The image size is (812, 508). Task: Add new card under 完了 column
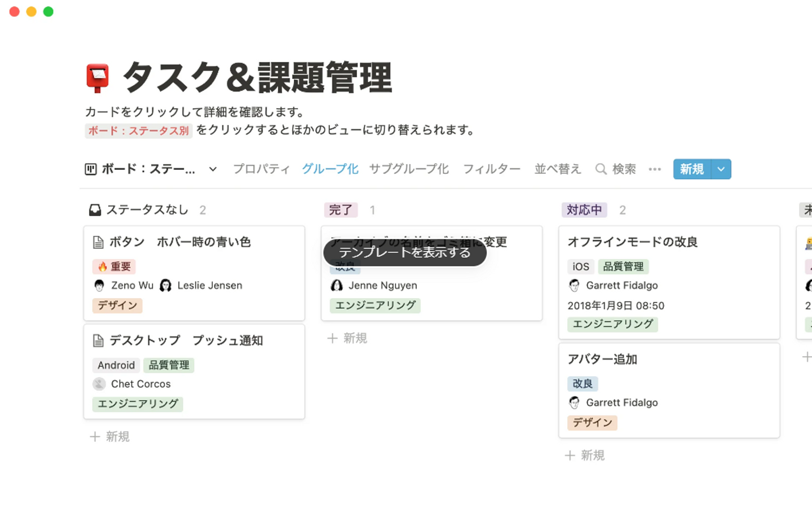347,338
